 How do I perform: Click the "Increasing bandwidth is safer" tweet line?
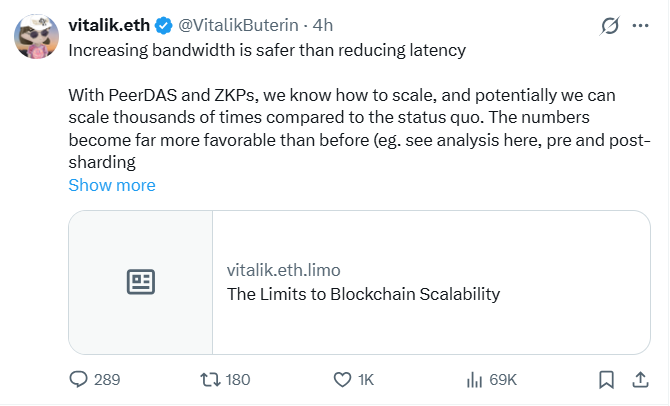[x=267, y=49]
